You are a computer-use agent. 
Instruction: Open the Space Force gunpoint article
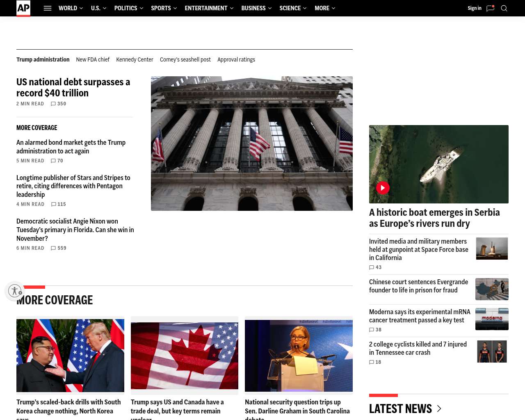[419, 249]
